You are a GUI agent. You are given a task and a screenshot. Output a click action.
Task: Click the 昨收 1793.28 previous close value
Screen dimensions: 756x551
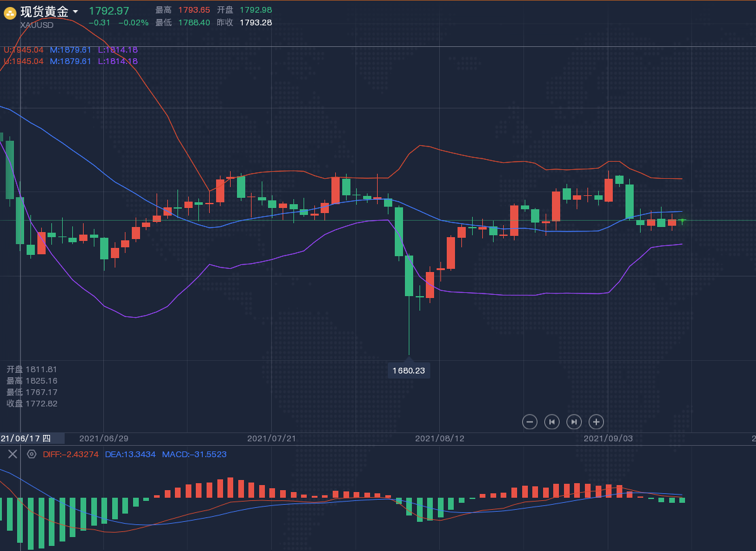pyautogui.click(x=255, y=22)
